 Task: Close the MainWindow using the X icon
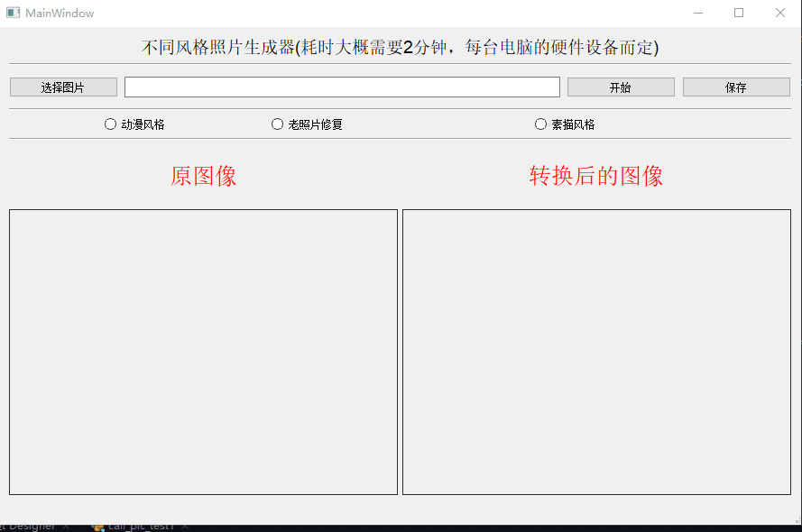(x=779, y=13)
